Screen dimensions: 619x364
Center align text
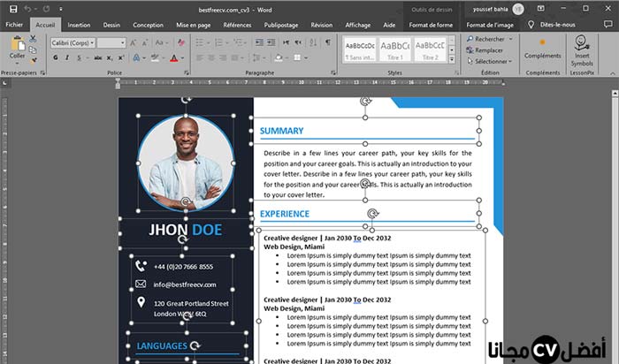(x=211, y=58)
